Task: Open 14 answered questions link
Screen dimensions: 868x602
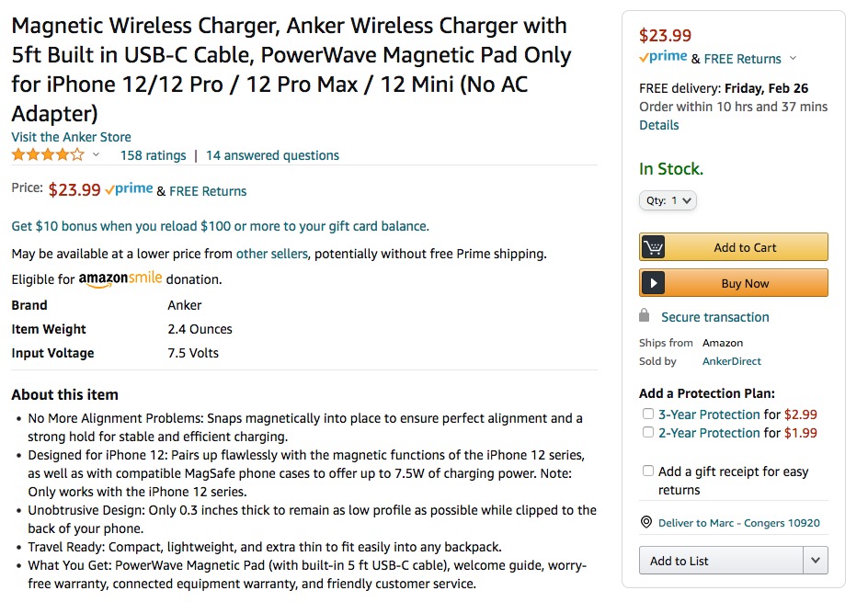Action: point(272,155)
